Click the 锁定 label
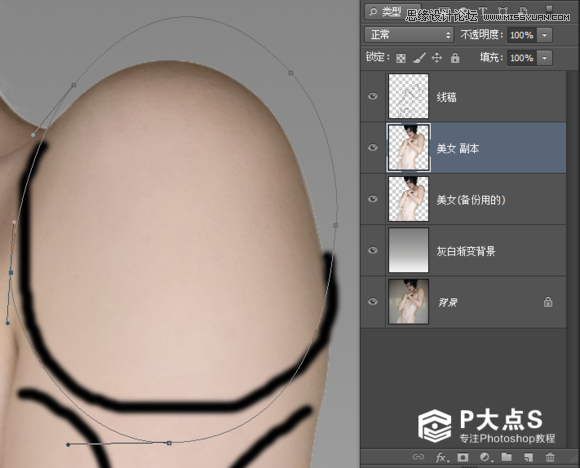 [378, 57]
